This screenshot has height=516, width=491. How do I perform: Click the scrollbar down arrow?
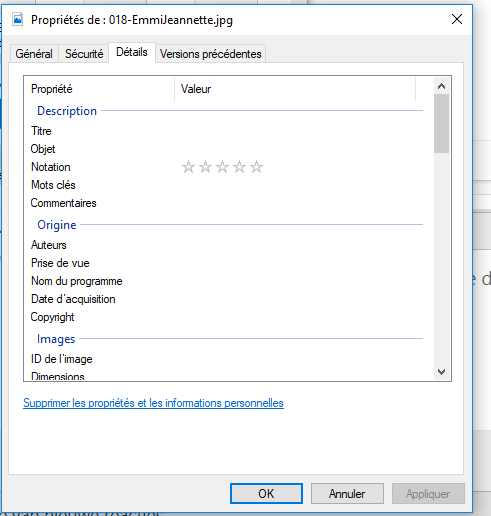(441, 371)
